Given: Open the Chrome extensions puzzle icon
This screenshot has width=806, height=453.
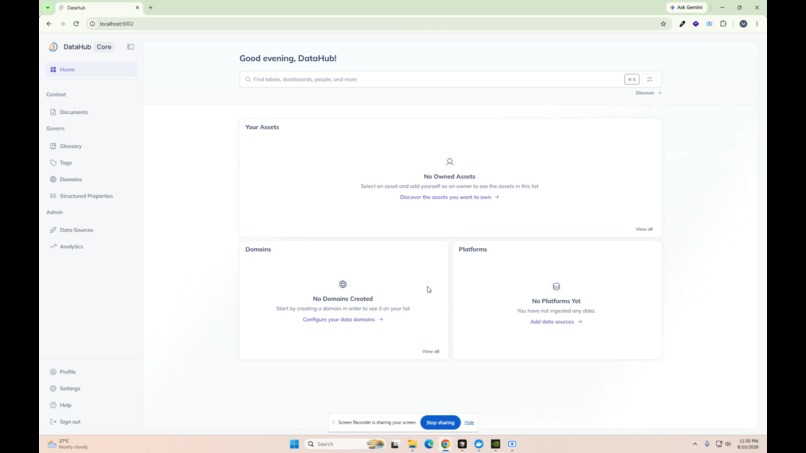Looking at the screenshot, I should click(723, 24).
